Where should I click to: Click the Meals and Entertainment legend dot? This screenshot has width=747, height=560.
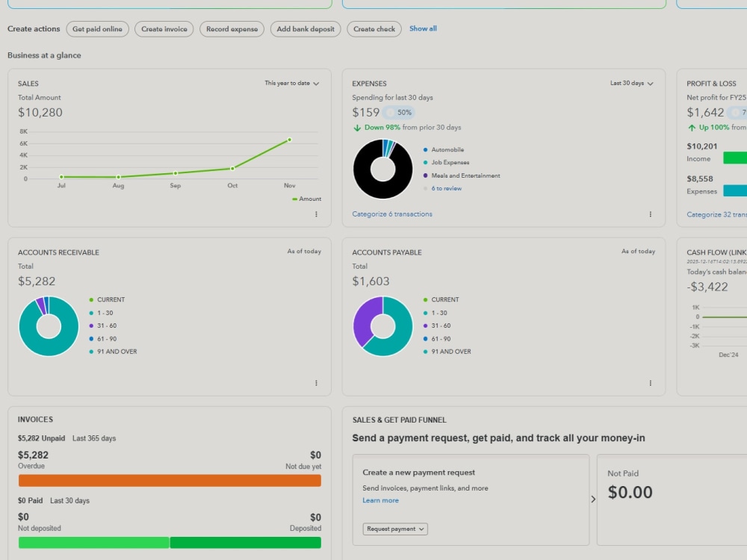(426, 175)
